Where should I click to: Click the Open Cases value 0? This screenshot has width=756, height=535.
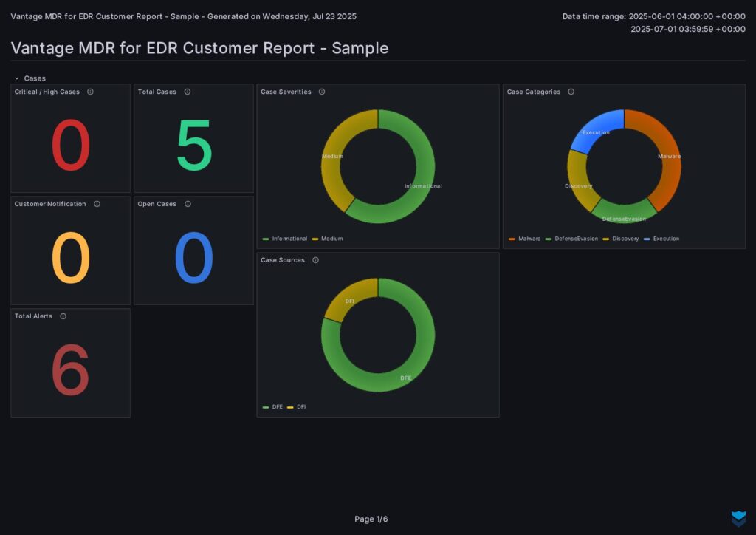194,258
